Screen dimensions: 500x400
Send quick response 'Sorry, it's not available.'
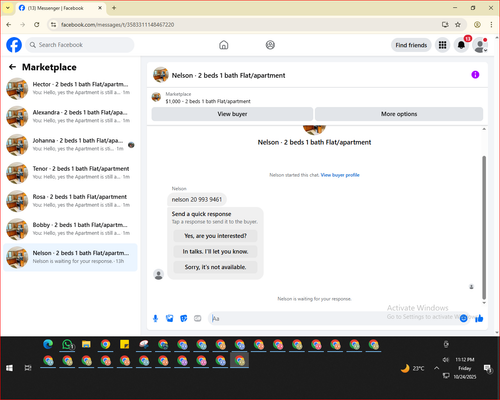pos(215,267)
